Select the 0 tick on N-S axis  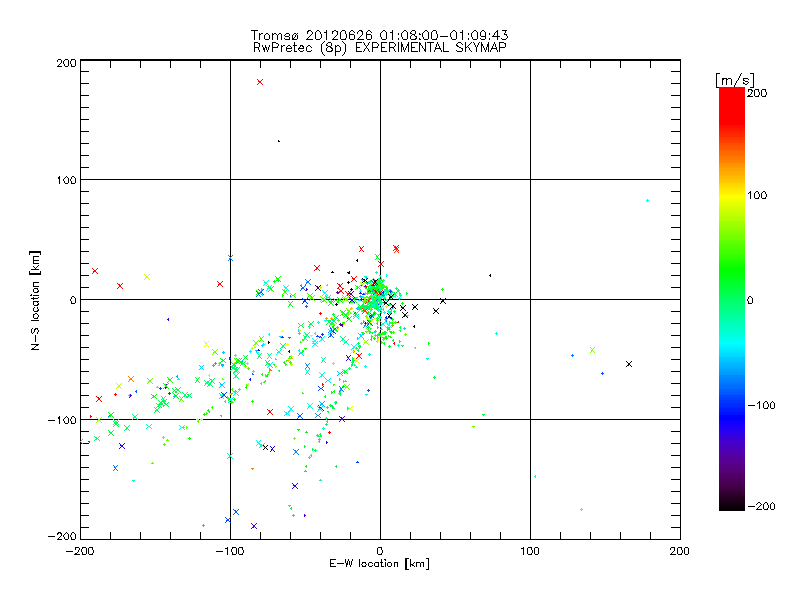(x=73, y=300)
